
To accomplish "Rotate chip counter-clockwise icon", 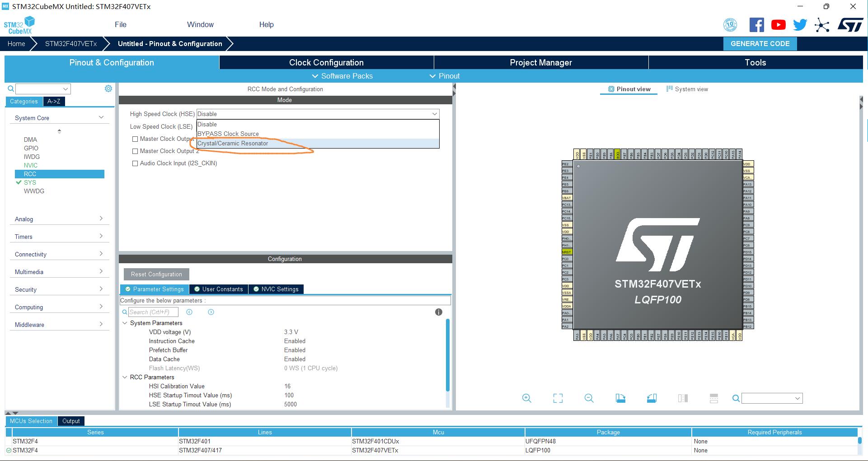I will 652,398.
